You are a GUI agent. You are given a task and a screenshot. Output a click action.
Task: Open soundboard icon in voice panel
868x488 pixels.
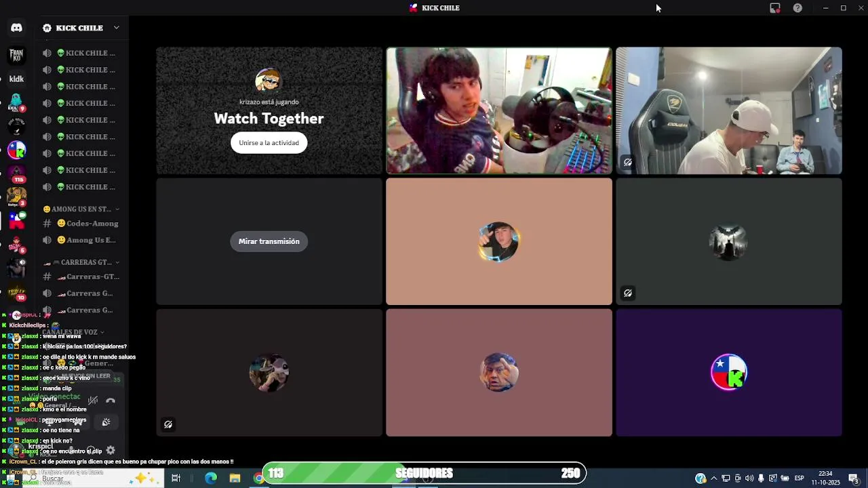(106, 422)
